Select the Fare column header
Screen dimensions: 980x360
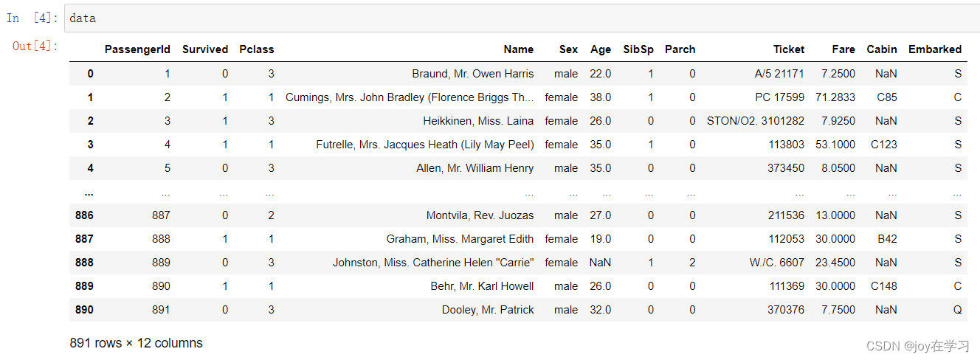843,49
